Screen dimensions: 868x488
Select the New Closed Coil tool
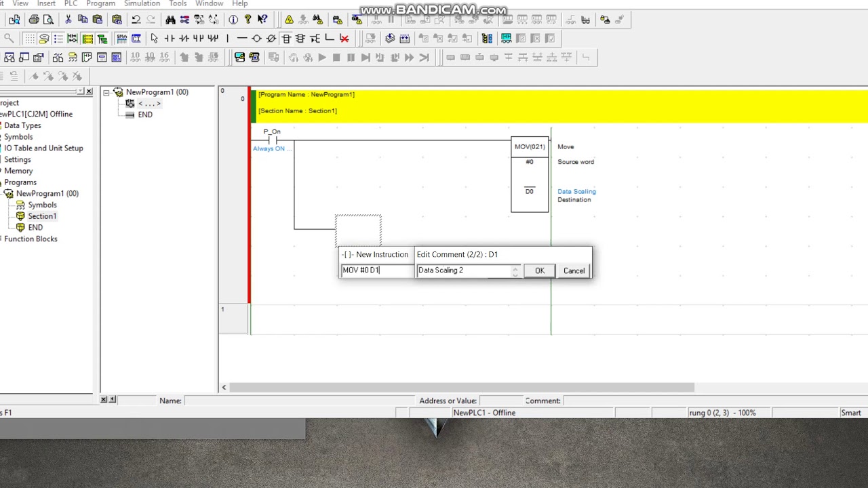point(271,39)
